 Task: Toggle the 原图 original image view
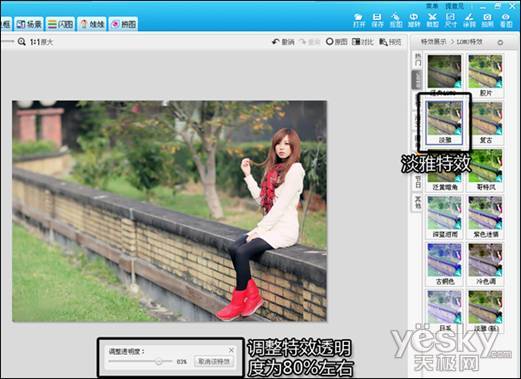coord(336,42)
